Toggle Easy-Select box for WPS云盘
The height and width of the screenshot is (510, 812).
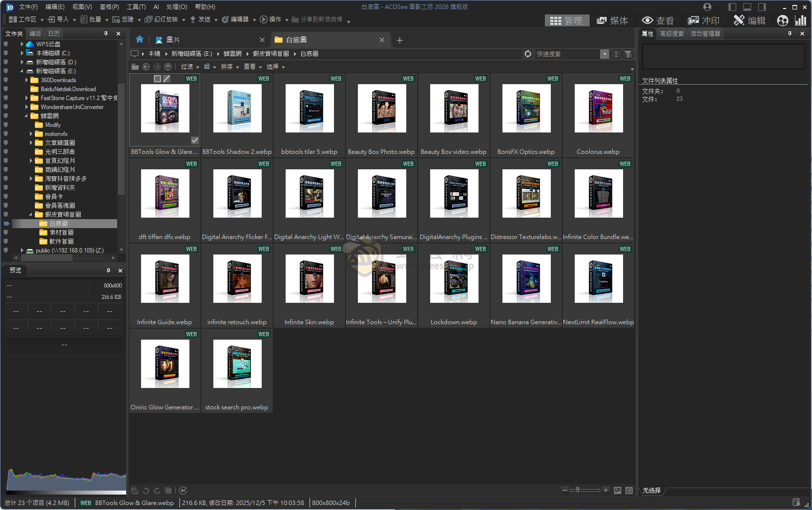(x=6, y=44)
